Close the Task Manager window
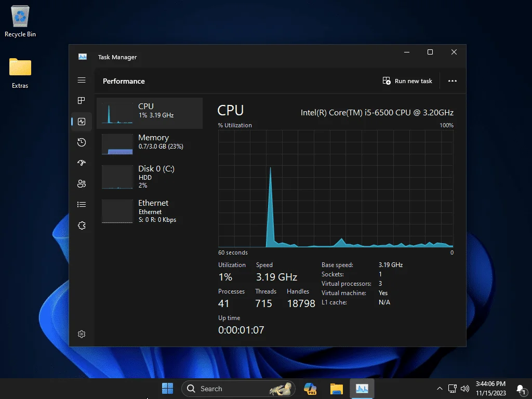532x399 pixels. (454, 52)
